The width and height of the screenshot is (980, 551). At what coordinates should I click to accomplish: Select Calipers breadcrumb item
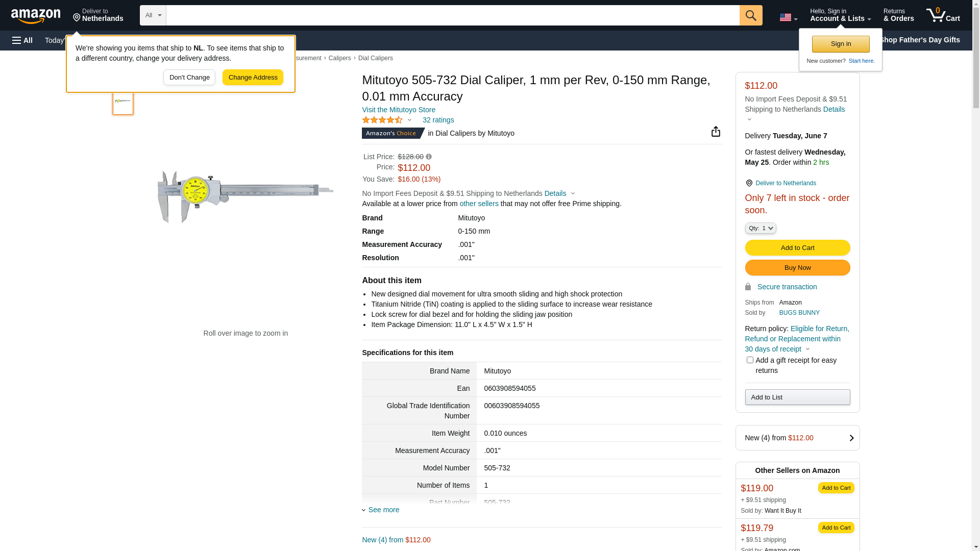click(x=339, y=58)
